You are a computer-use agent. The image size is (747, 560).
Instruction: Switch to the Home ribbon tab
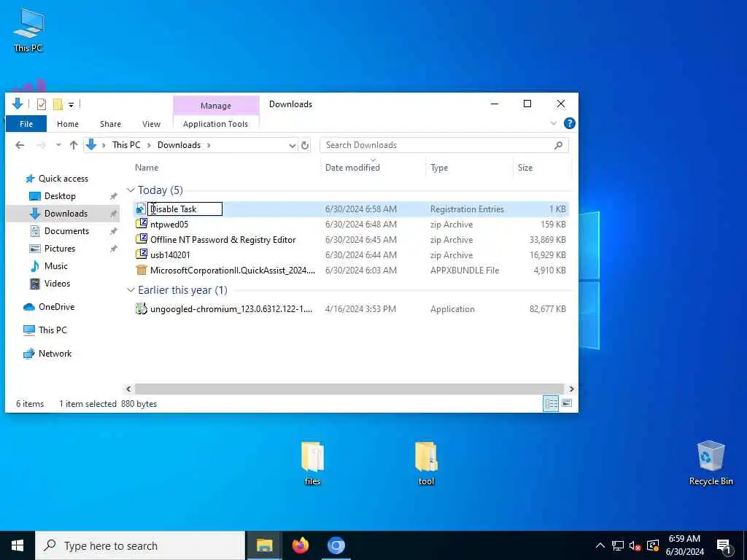(68, 124)
